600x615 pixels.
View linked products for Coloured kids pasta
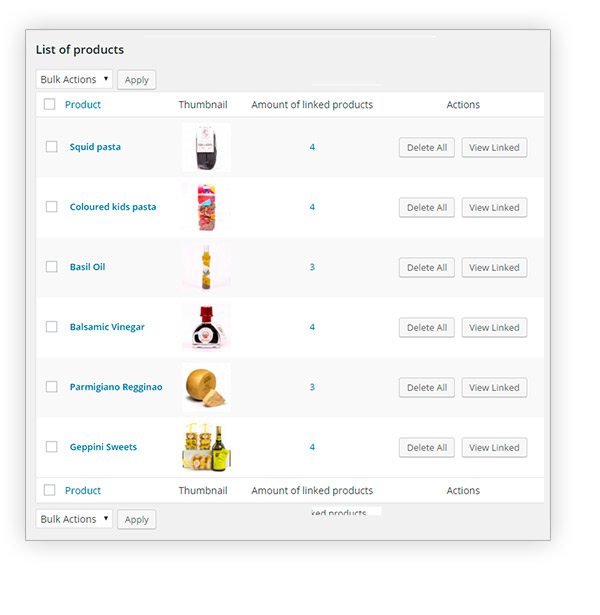point(494,207)
